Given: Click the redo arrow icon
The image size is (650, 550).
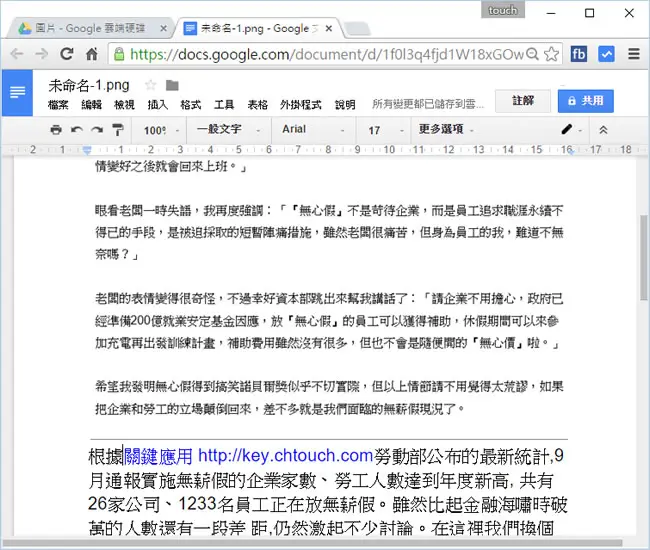Looking at the screenshot, I should pos(97,130).
